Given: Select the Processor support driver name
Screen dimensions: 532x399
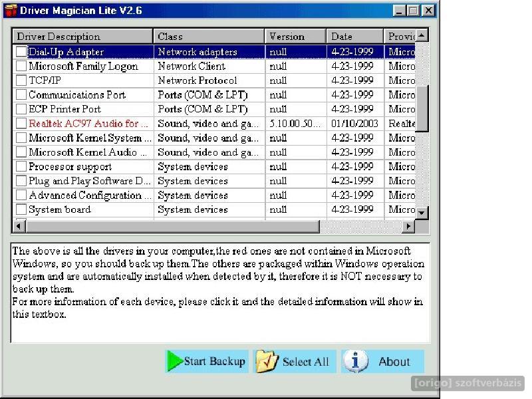Looking at the screenshot, I should click(x=70, y=167).
